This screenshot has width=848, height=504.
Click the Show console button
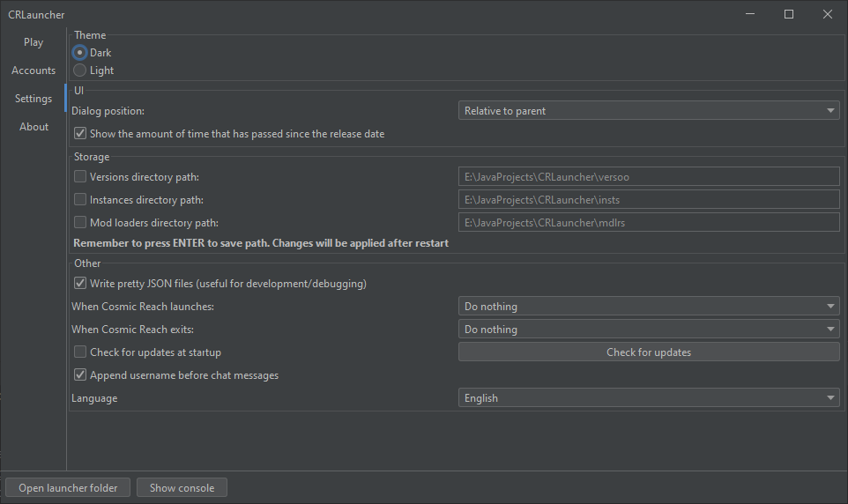tap(182, 488)
